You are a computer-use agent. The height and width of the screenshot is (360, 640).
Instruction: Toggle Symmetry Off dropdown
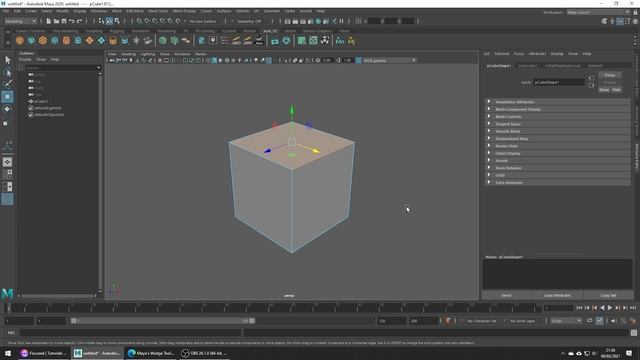(250, 21)
